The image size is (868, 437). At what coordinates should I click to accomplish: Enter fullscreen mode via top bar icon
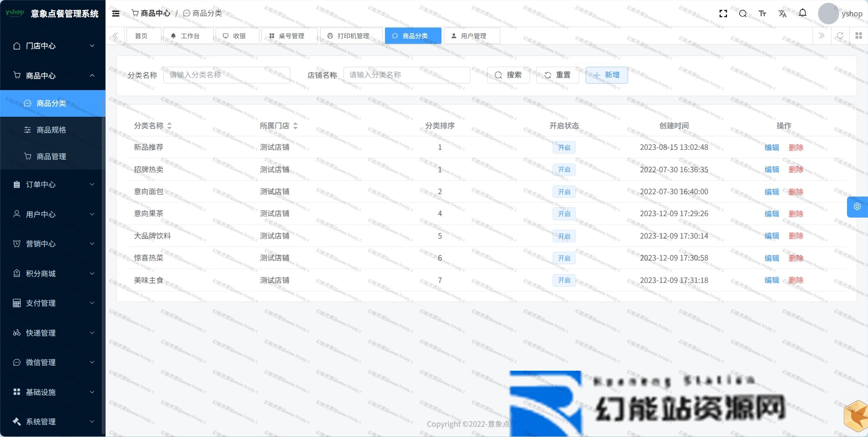[723, 14]
